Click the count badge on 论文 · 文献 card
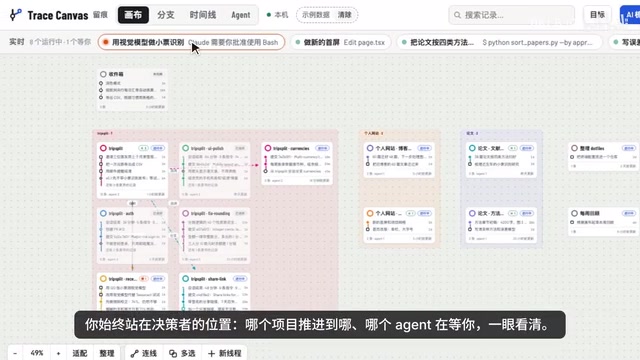The image size is (640, 360). coord(513,148)
